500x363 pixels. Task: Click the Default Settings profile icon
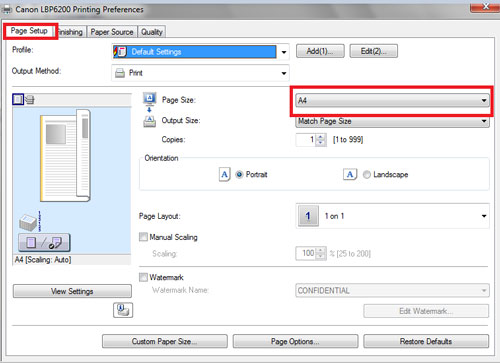120,52
